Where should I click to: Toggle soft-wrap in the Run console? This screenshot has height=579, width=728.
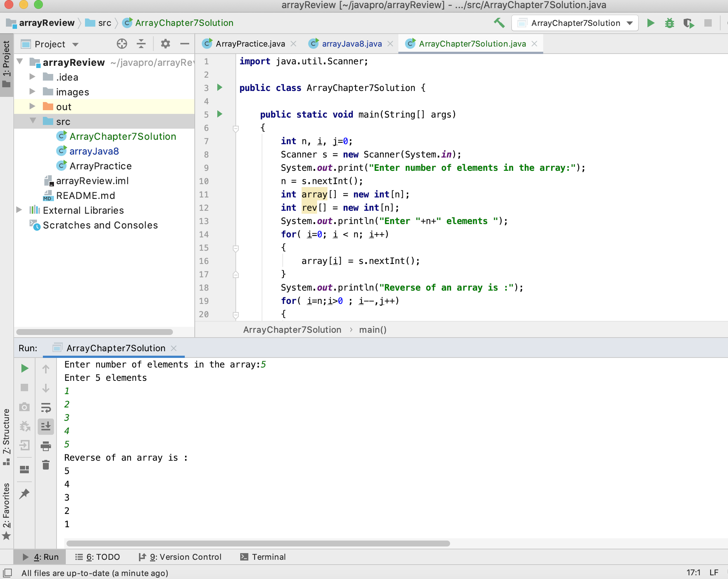pyautogui.click(x=46, y=407)
